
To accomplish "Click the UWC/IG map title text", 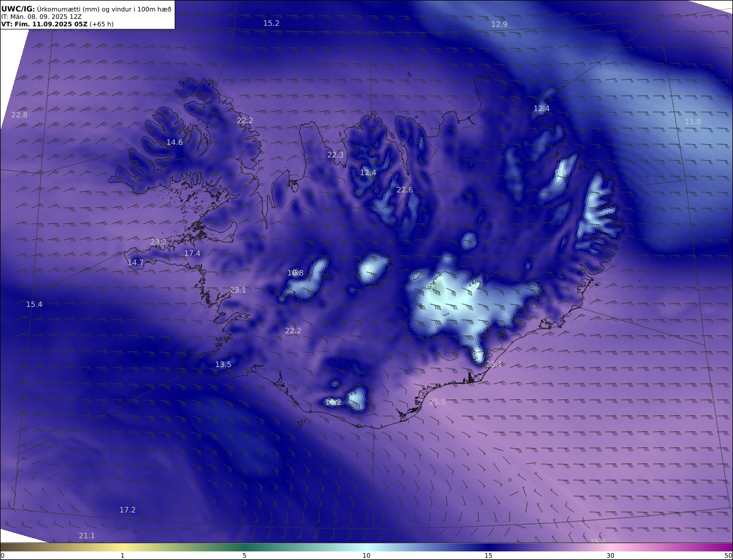I will [86, 9].
